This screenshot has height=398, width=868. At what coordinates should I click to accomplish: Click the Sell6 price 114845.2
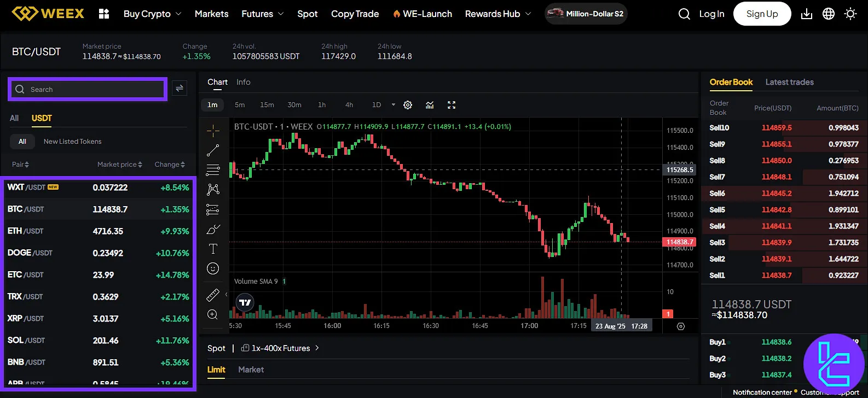pos(777,194)
